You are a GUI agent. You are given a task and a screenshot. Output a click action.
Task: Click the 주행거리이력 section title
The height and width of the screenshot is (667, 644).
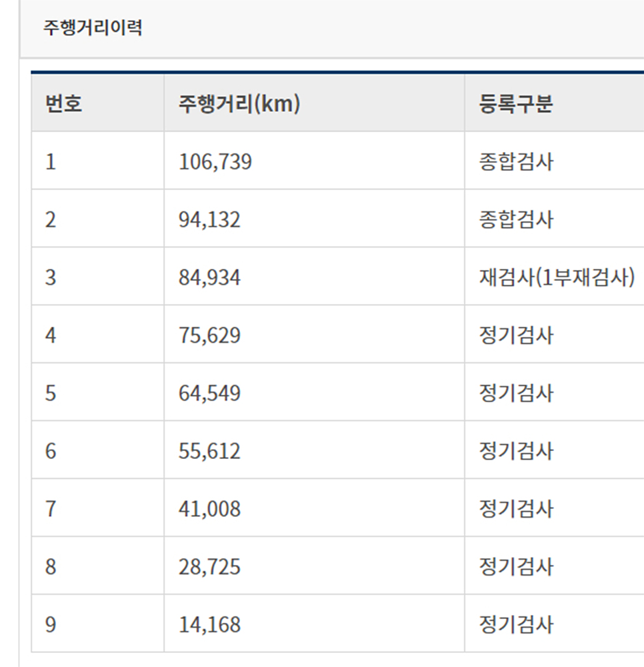(93, 28)
